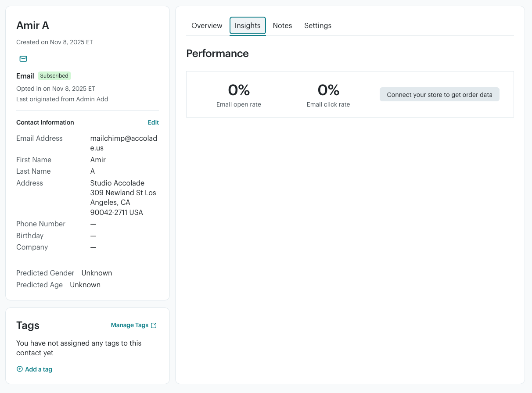532x393 pixels.
Task: Click the Performance section heading
Action: 217,54
